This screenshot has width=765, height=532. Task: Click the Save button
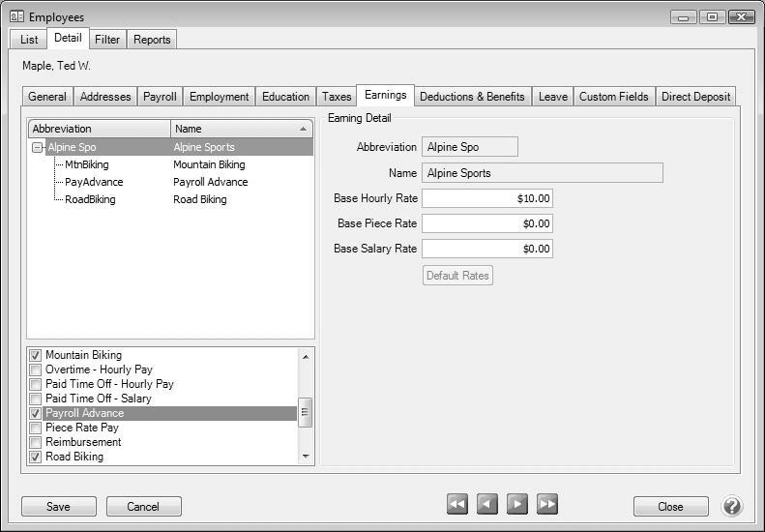pos(58,507)
